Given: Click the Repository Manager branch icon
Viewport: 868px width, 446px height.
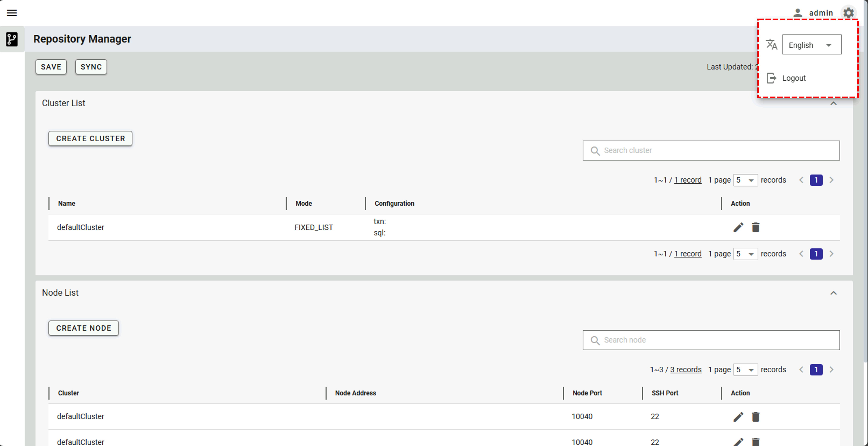Looking at the screenshot, I should [12, 39].
